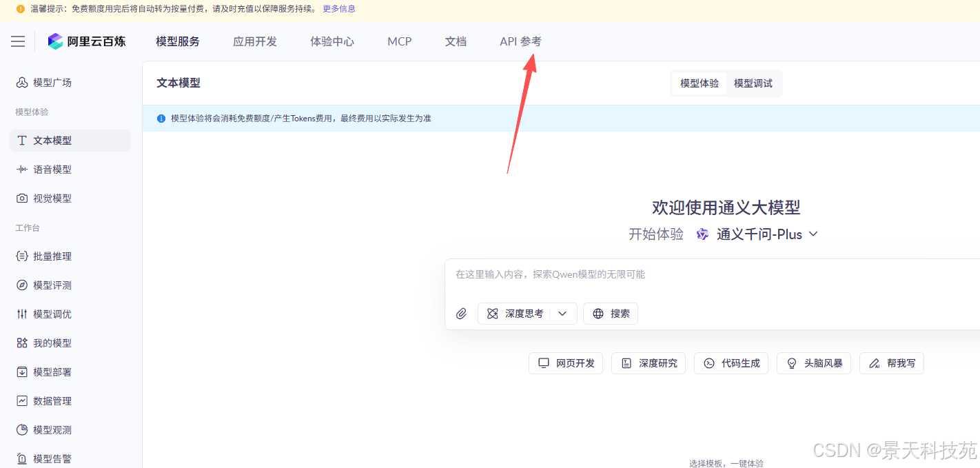The image size is (980, 468).
Task: Click the 深度研究 document icon
Action: pyautogui.click(x=626, y=363)
